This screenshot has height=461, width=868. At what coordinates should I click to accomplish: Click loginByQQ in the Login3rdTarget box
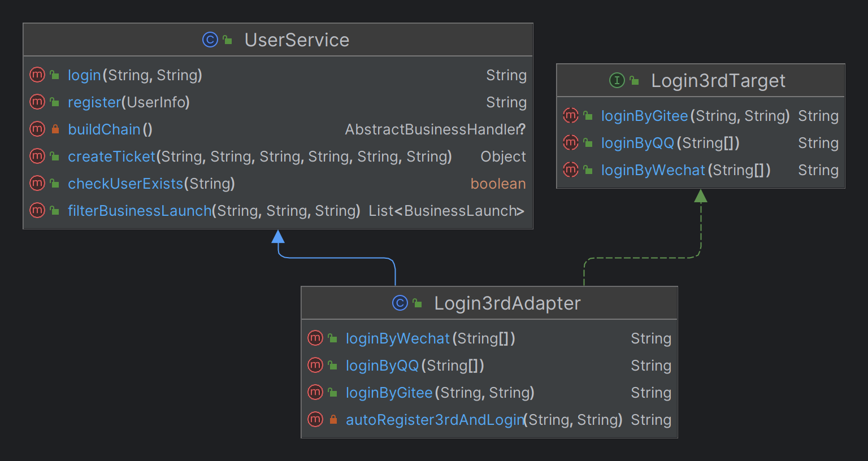click(637, 143)
